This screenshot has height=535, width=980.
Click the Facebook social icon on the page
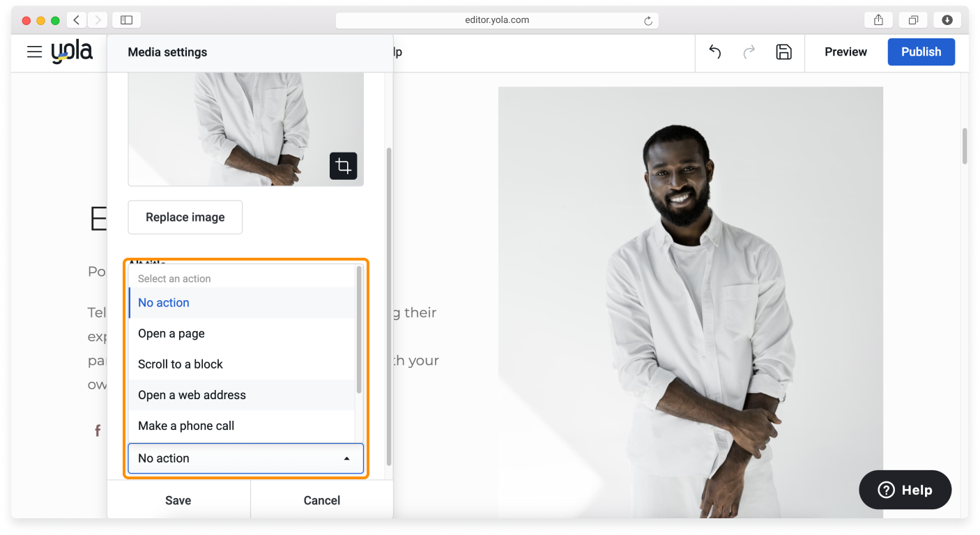click(98, 430)
